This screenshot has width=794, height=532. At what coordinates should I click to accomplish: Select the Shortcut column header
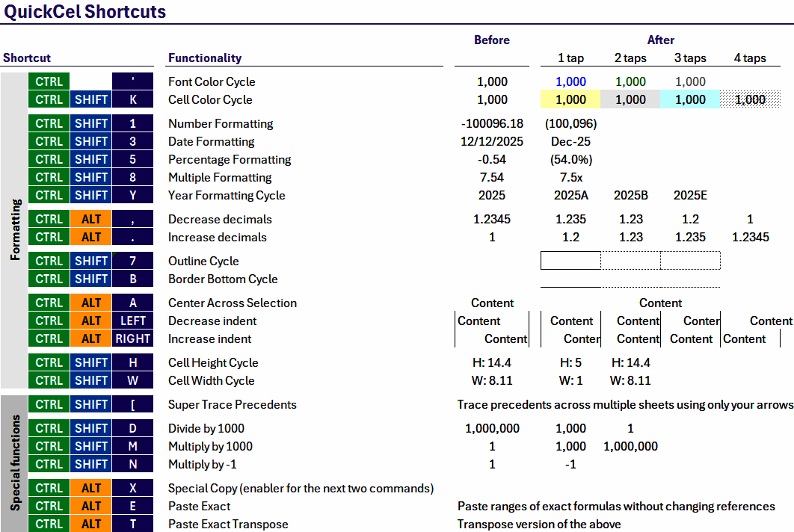click(27, 58)
